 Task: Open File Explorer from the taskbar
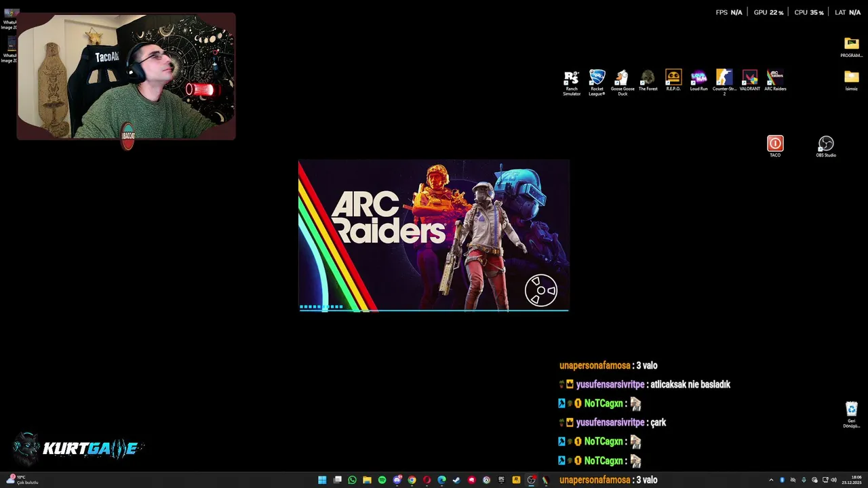click(x=367, y=480)
